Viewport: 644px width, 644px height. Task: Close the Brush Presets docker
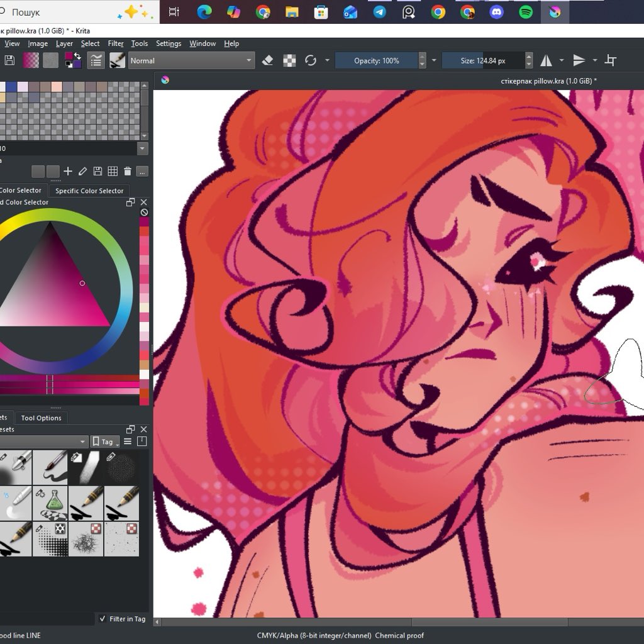(144, 429)
